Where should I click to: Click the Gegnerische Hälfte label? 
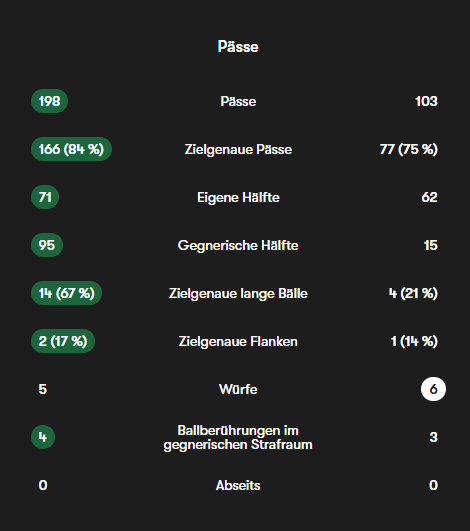click(238, 246)
